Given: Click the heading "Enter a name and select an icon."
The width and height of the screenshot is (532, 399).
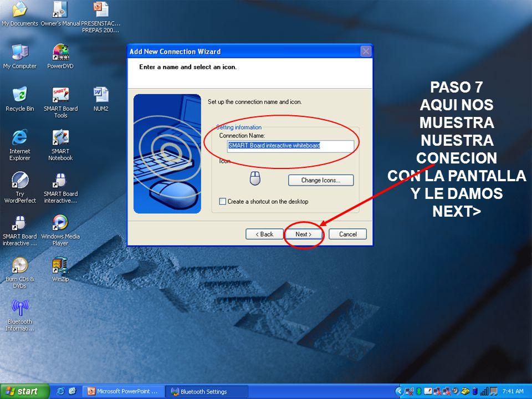Looking at the screenshot, I should (188, 67).
